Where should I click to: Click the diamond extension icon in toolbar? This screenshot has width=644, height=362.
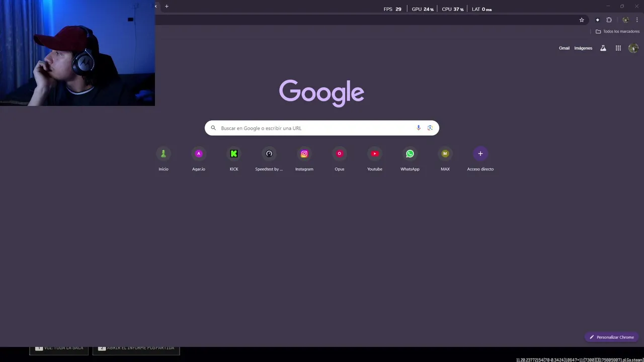pos(597,20)
